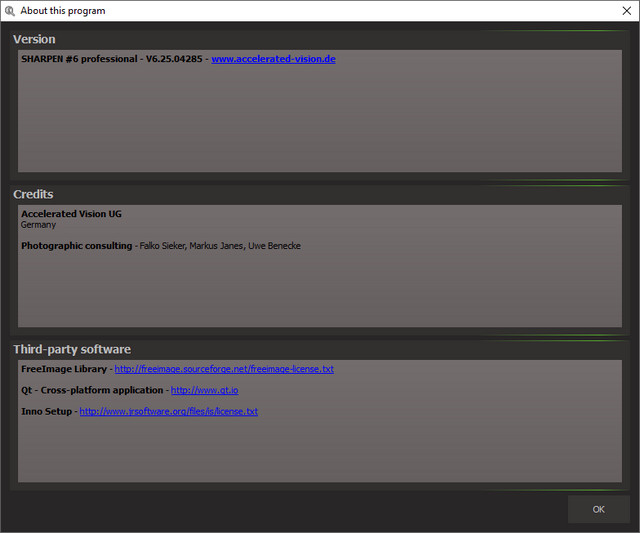Click the Qt - Cross-platform application label
Image resolution: width=640 pixels, height=533 pixels.
92,390
